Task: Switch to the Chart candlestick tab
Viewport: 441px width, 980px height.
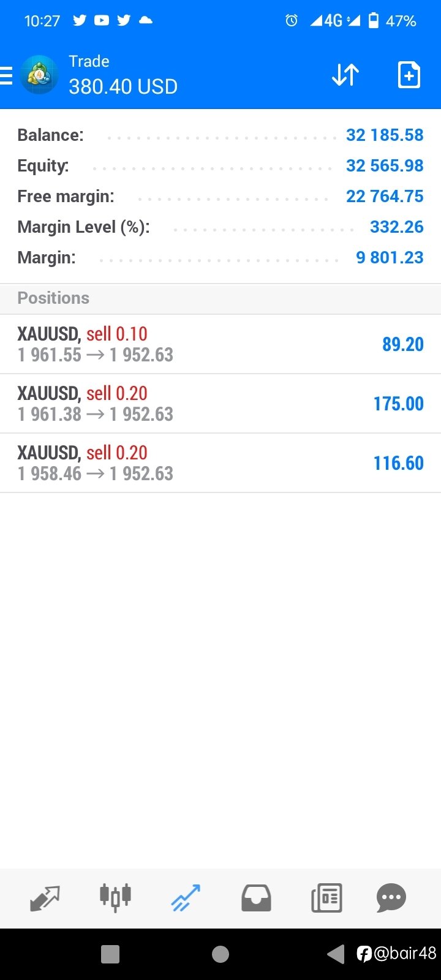Action: click(x=115, y=897)
